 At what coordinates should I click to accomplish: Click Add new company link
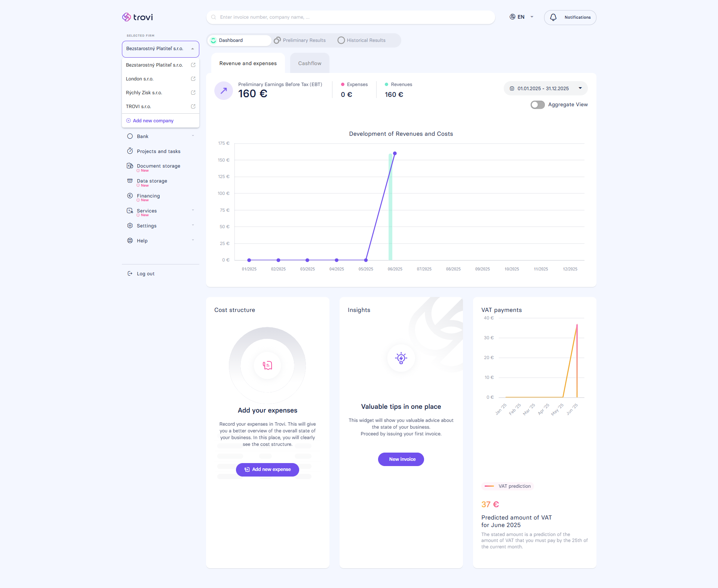[x=150, y=121]
